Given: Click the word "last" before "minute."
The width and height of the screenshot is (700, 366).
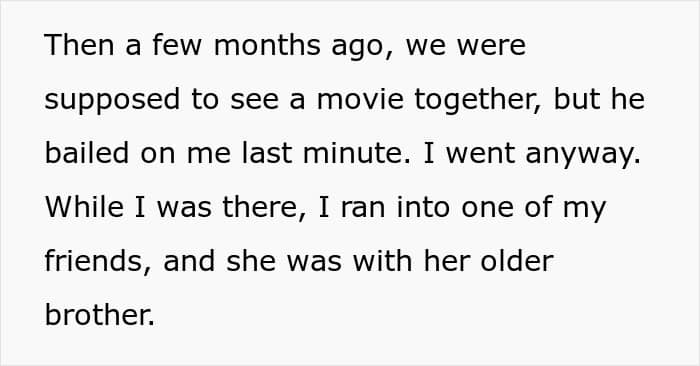Looking at the screenshot, I should point(267,153).
